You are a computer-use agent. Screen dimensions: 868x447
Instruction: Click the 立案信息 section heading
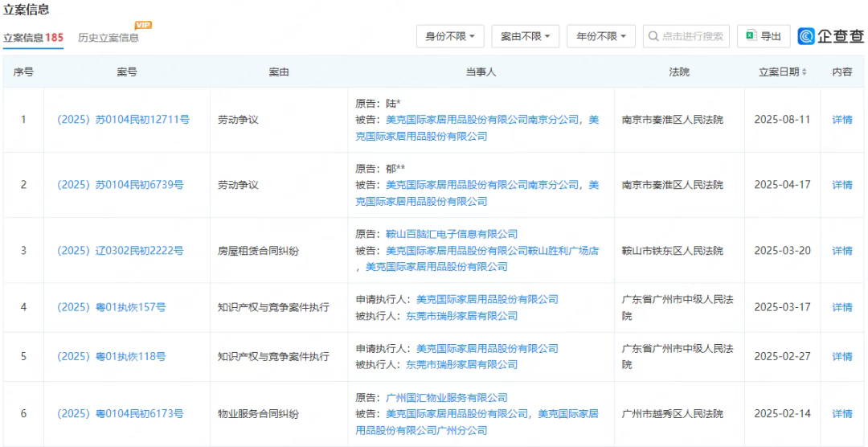tap(26, 10)
